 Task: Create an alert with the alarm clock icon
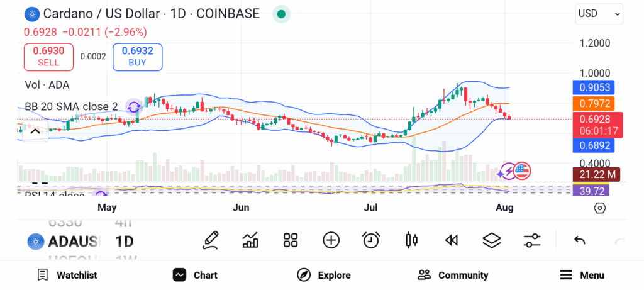click(x=371, y=240)
